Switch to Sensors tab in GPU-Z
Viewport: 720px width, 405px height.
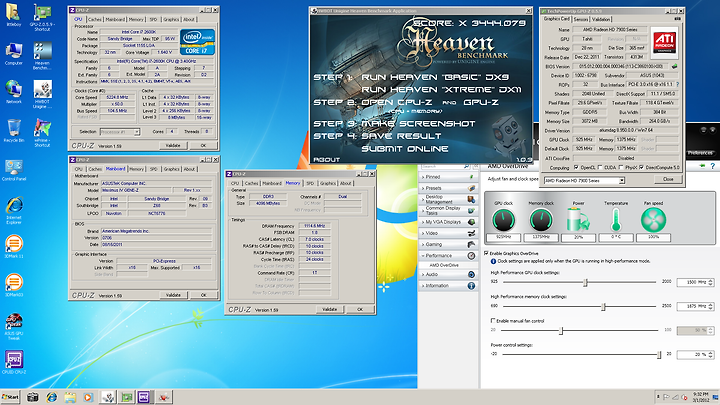581,19
